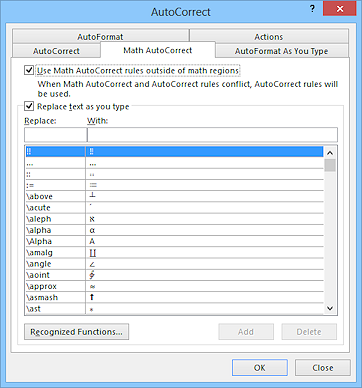Select the \approx entry
362x388 pixels.
tap(174, 286)
